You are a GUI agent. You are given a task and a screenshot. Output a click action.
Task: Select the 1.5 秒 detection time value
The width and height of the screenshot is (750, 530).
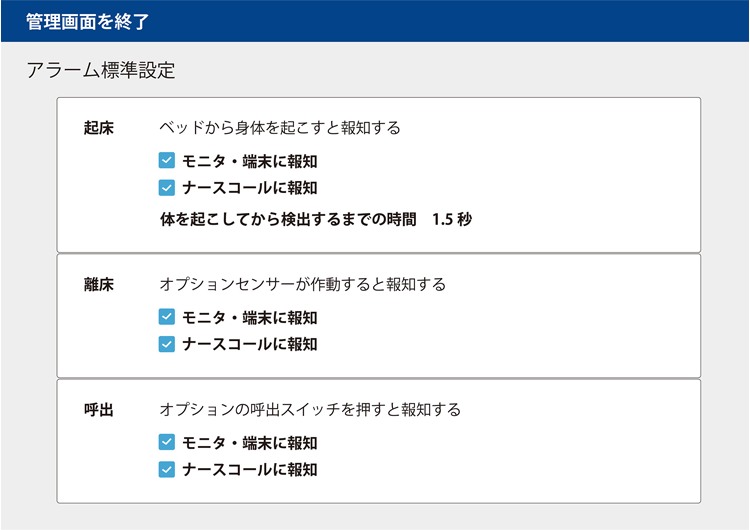(x=452, y=219)
